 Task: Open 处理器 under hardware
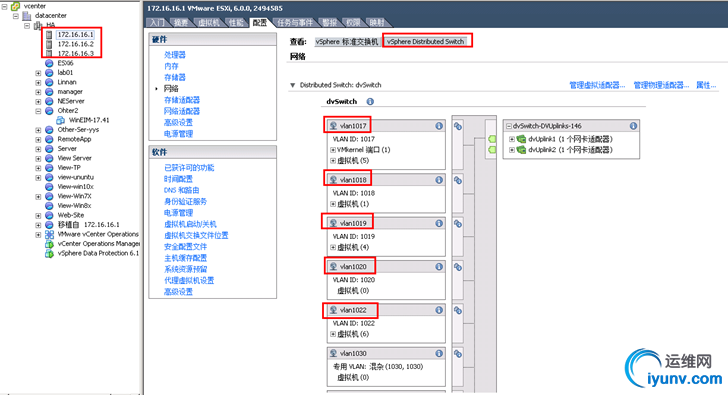tap(175, 55)
